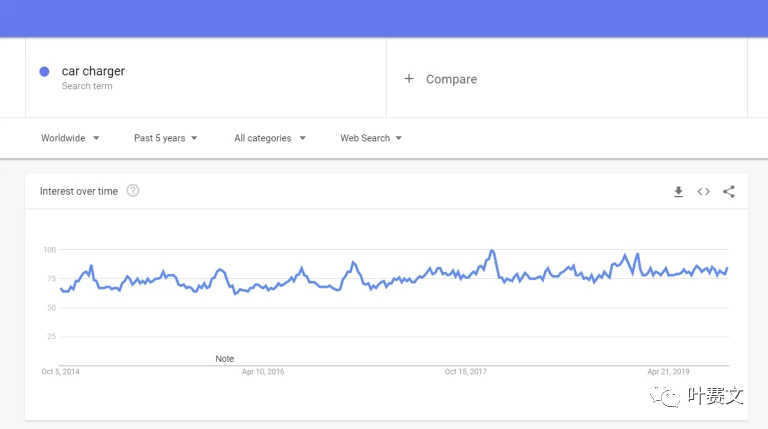Screen dimensions: 768x429
Task: Open help tooltip beside Interest over time
Action: (x=133, y=191)
